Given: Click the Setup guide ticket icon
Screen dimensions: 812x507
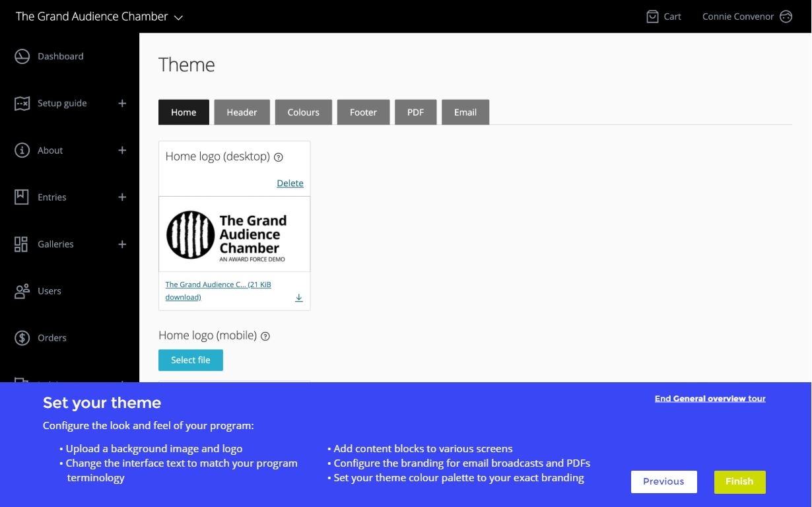Looking at the screenshot, I should tap(22, 104).
